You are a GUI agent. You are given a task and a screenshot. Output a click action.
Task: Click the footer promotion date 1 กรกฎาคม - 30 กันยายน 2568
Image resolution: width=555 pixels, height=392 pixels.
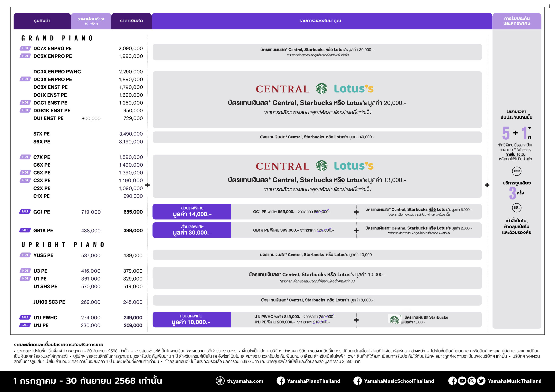[87, 381]
